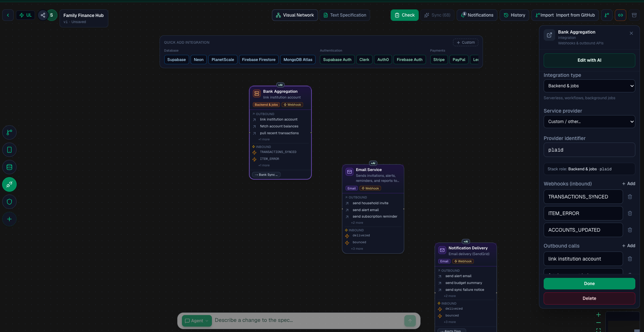Open the S user avatar
Viewport: 644px width, 332px height.
pyautogui.click(x=52, y=15)
